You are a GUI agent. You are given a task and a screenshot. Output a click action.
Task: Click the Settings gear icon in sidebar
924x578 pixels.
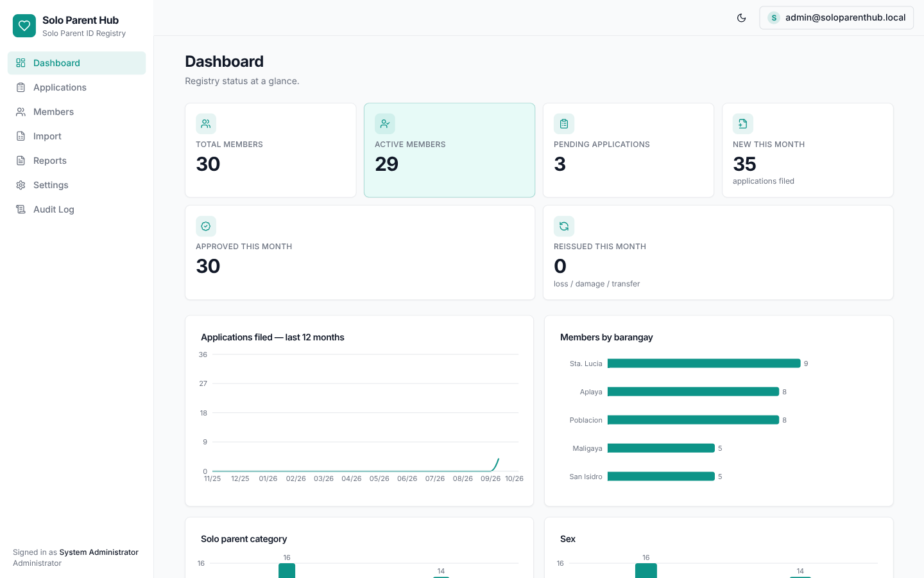pos(21,185)
